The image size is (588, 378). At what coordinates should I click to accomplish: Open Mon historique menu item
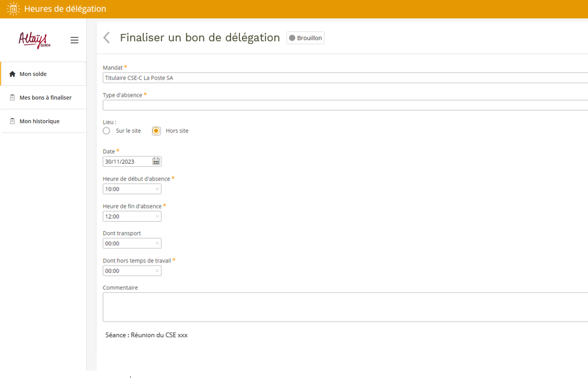click(39, 121)
